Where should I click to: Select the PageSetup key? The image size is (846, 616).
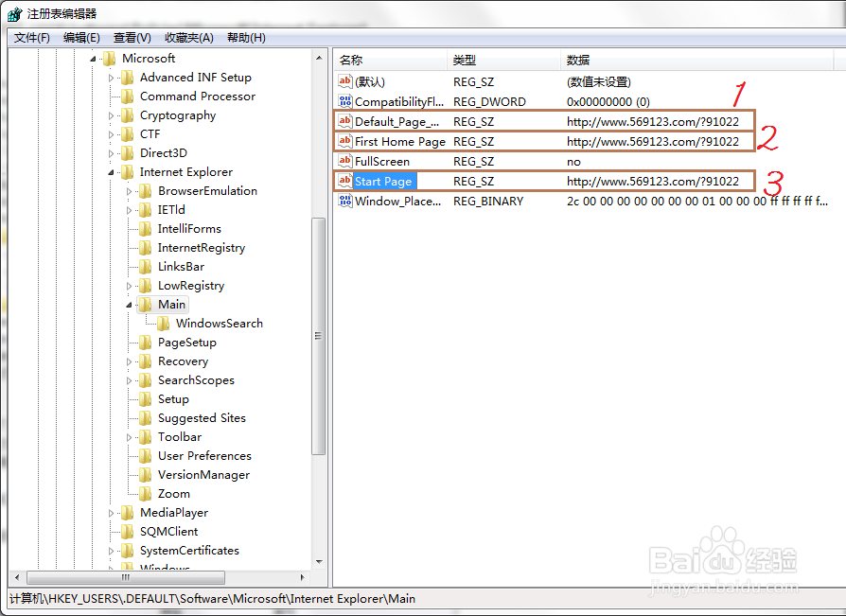186,343
